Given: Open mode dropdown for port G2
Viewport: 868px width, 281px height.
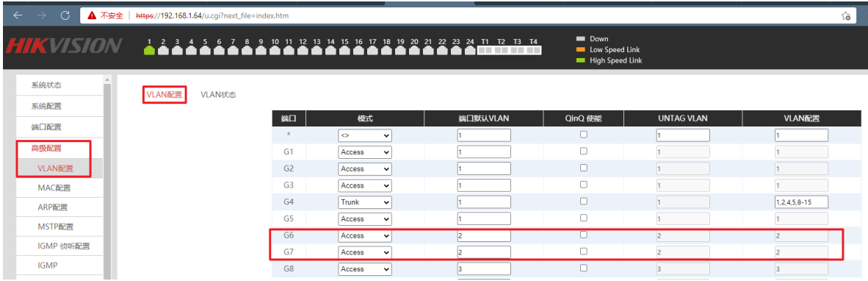Looking at the screenshot, I should [x=365, y=168].
